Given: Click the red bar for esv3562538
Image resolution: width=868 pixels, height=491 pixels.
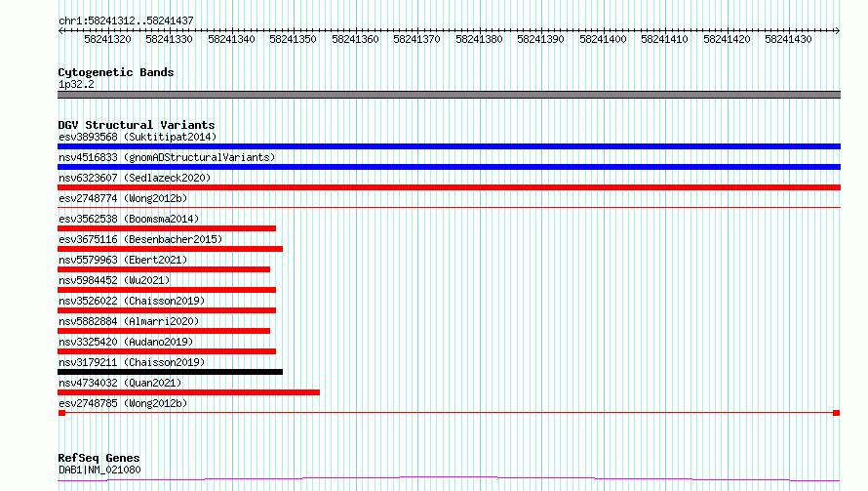Looking at the screenshot, I should click(167, 228).
